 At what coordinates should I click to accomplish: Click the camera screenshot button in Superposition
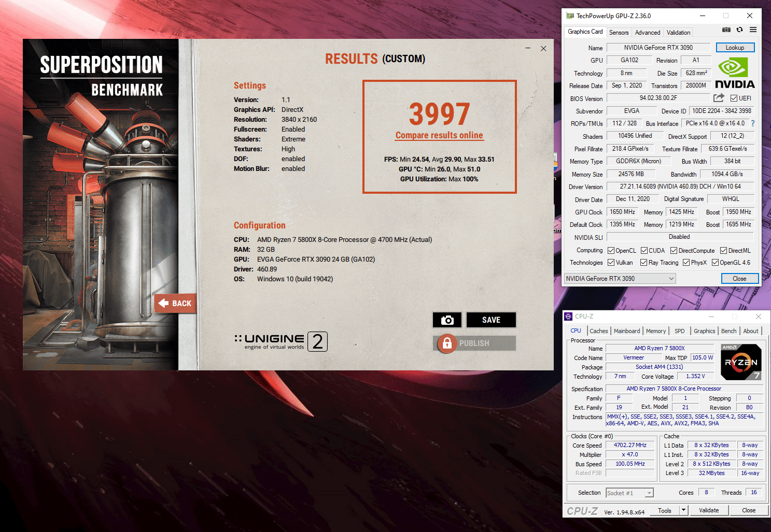pyautogui.click(x=447, y=320)
